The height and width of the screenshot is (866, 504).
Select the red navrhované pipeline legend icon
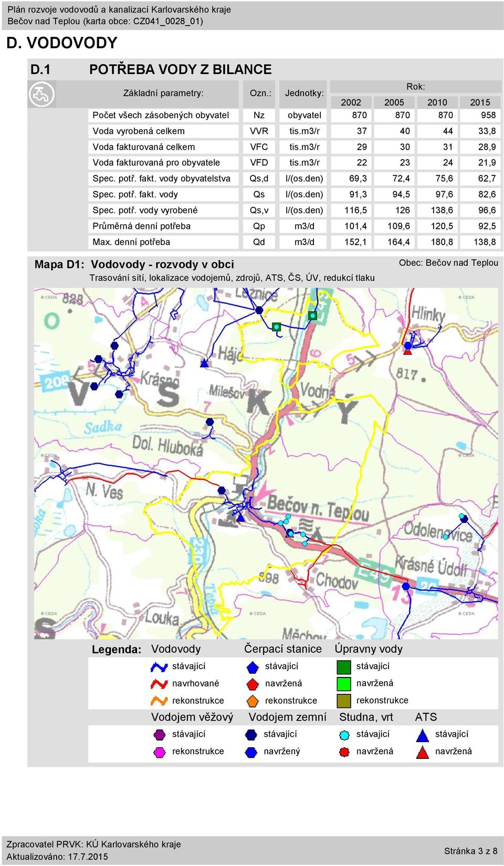pos(159,684)
